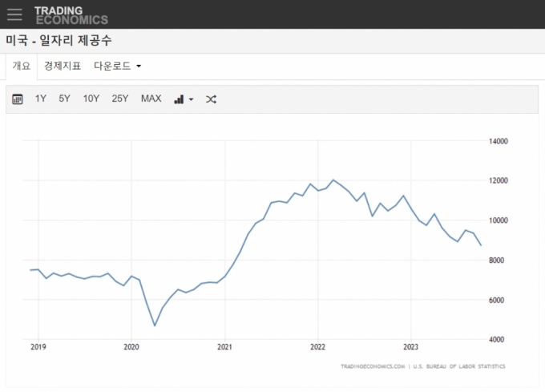Screen dimensions: 545x392
Task: Choose the 10Y time range
Action: [x=91, y=99]
